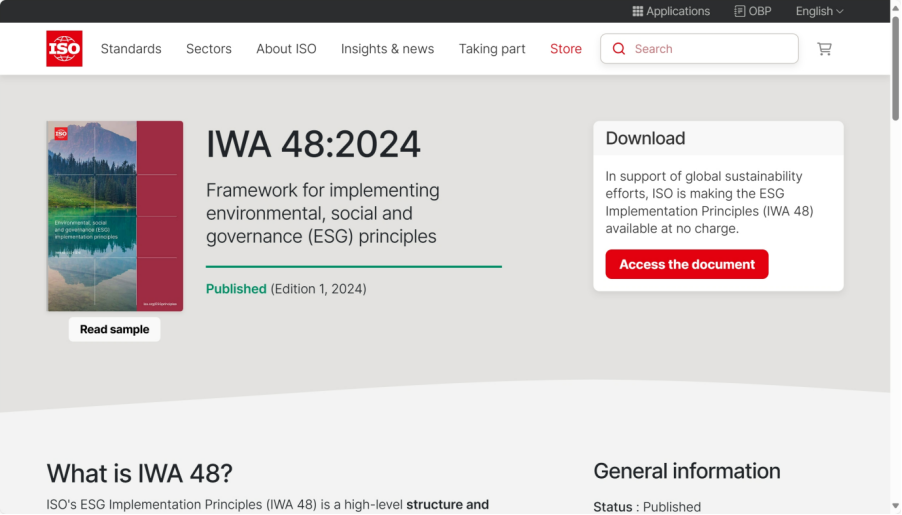This screenshot has width=902, height=515.
Task: Focus the Search input field
Action: [700, 49]
